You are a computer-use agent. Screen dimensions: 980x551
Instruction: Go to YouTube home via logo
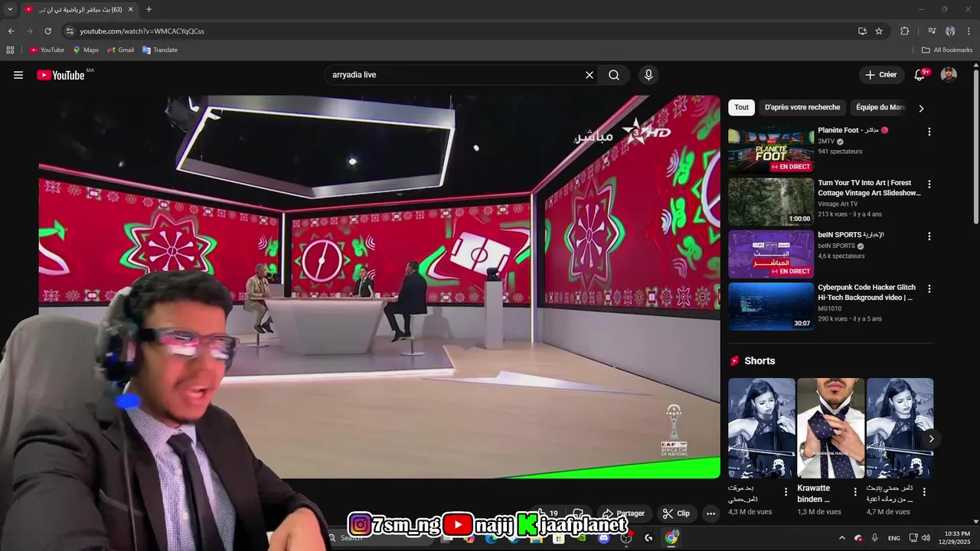[60, 75]
